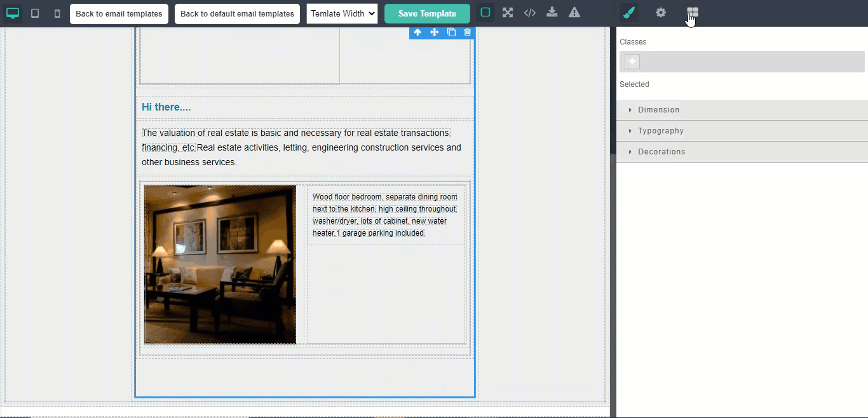The width and height of the screenshot is (868, 418).
Task: Click the Save Template button
Action: 427,13
